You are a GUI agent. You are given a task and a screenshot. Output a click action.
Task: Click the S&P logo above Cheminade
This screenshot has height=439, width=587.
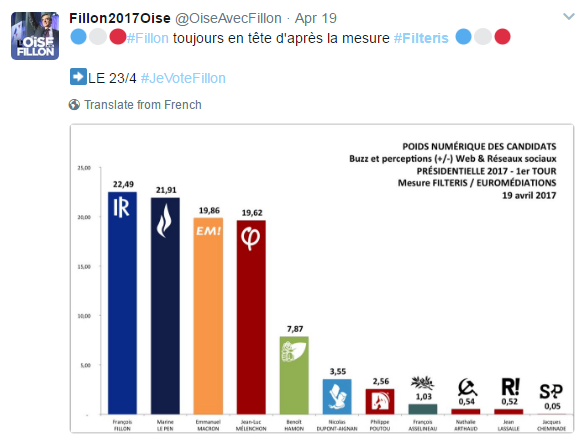pos(551,392)
